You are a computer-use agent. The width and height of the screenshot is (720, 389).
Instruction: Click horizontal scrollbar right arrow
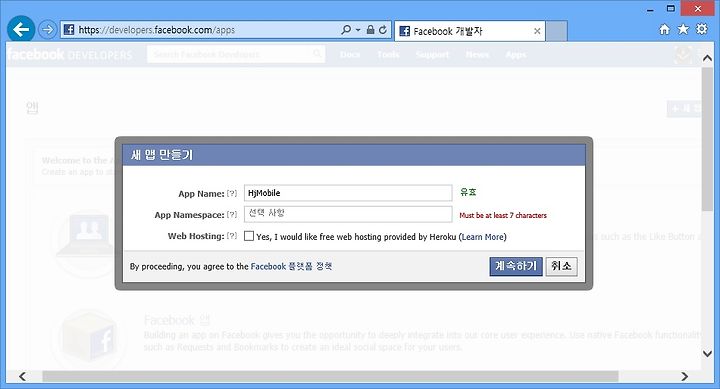[685, 377]
